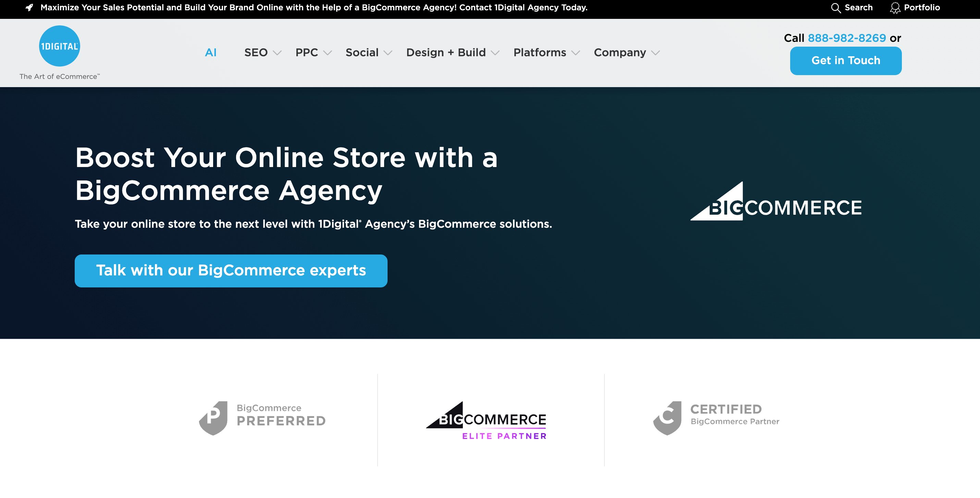Open the Social menu item
980x498 pixels.
[362, 52]
